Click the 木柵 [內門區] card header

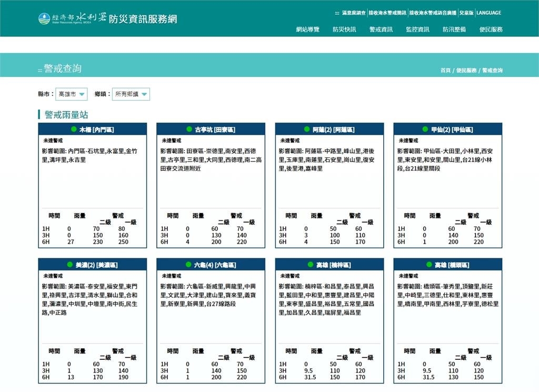(x=93, y=129)
